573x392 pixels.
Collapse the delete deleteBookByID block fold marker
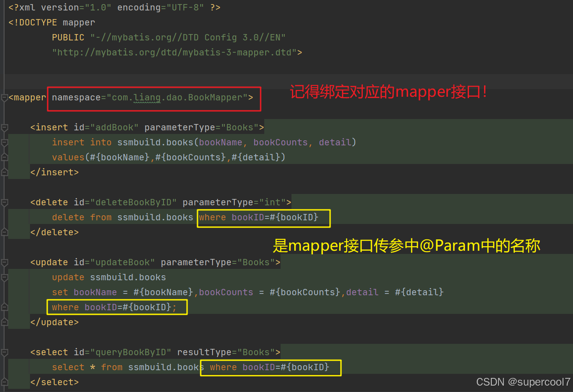coord(4,202)
